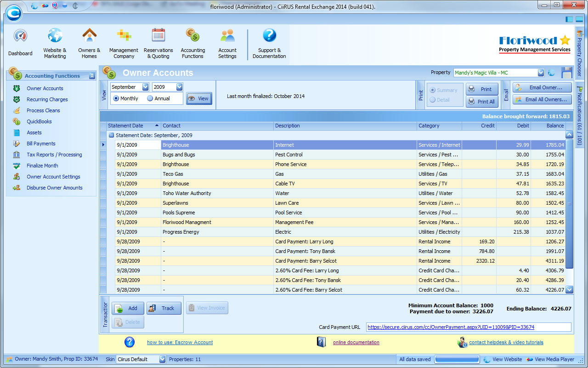Image resolution: width=588 pixels, height=368 pixels.
Task: Open Account Settings people icon
Action: pyautogui.click(x=227, y=35)
